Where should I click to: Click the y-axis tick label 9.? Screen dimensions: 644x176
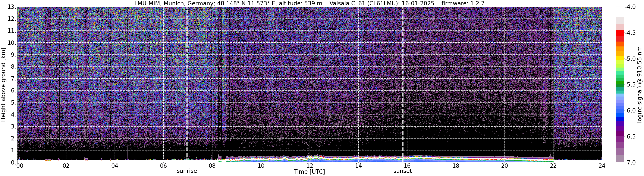(x=14, y=55)
